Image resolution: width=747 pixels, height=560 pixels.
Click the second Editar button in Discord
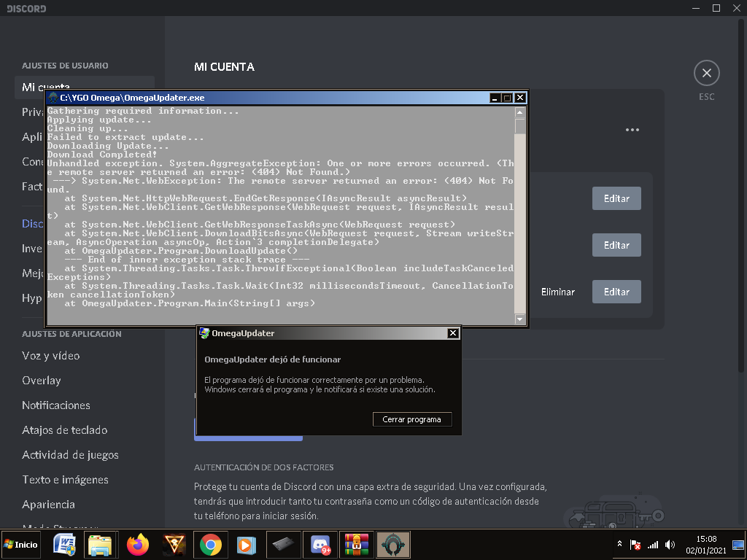coord(616,245)
